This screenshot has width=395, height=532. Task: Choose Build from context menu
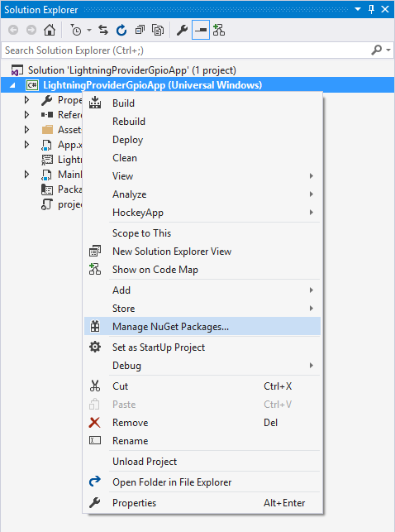(x=202, y=103)
